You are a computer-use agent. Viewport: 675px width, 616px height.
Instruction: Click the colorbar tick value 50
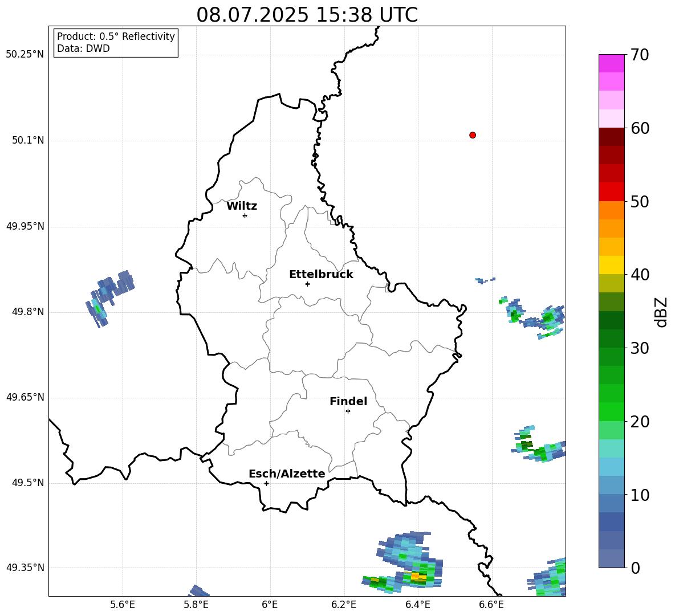coord(640,201)
